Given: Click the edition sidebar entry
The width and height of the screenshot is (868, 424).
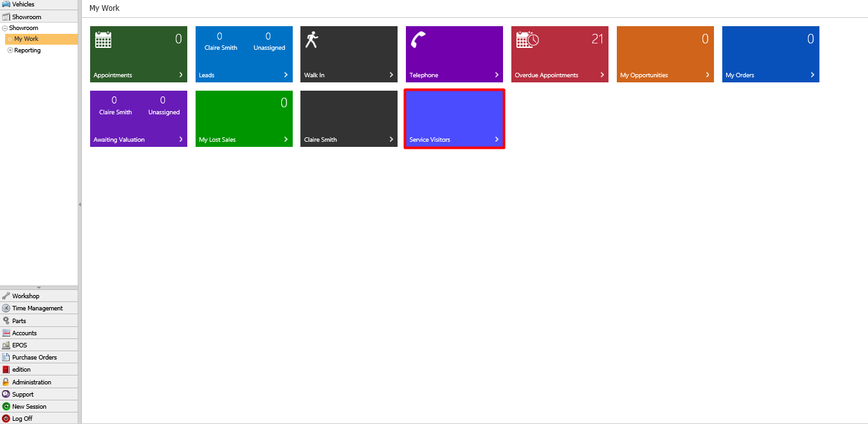Looking at the screenshot, I should (39, 369).
